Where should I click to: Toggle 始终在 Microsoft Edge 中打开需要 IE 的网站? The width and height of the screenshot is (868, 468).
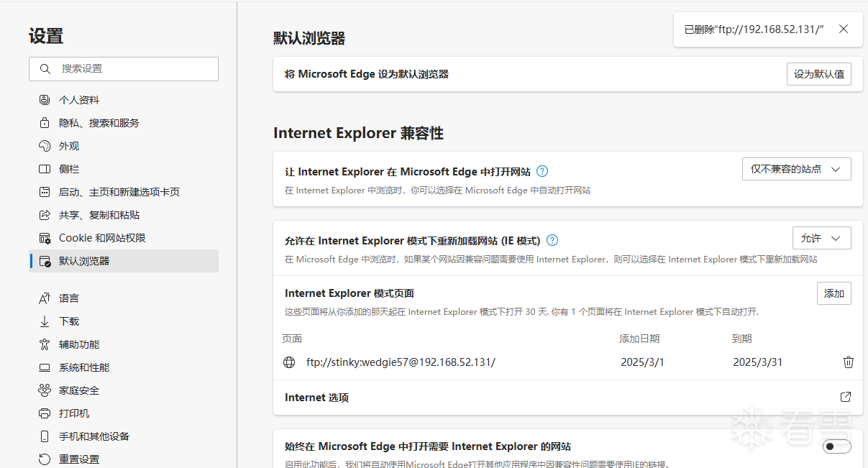point(837,447)
